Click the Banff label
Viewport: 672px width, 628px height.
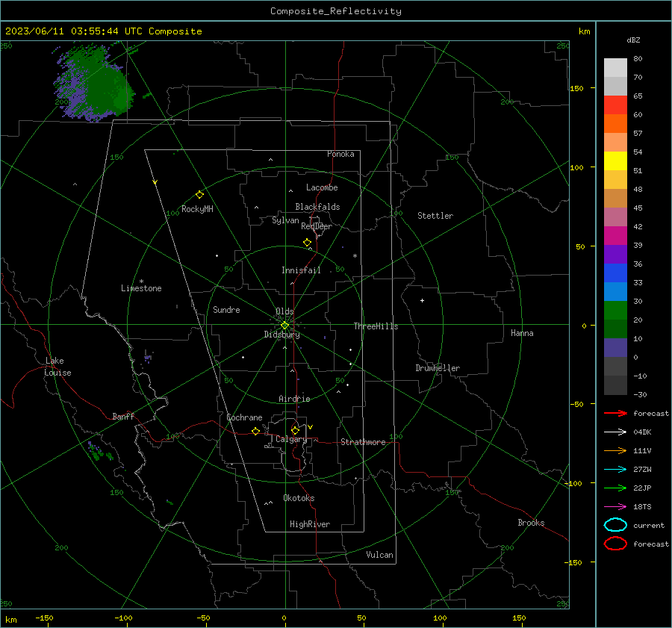pos(123,416)
